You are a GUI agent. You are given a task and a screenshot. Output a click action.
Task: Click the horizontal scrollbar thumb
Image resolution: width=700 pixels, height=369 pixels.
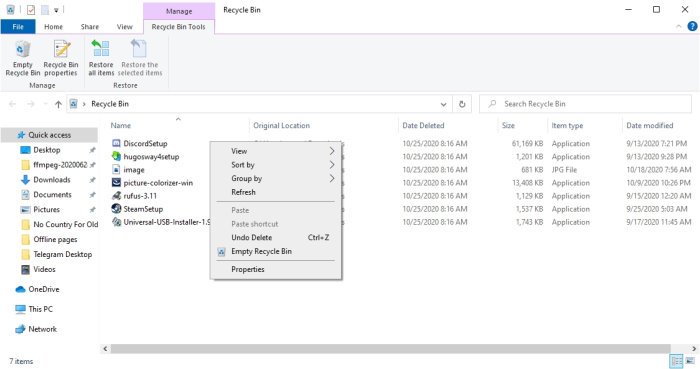click(391, 348)
